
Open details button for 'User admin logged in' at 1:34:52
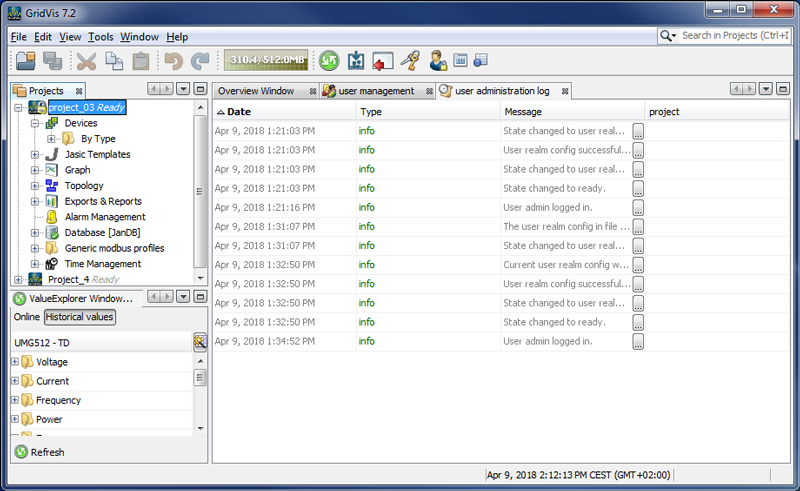pyautogui.click(x=638, y=341)
